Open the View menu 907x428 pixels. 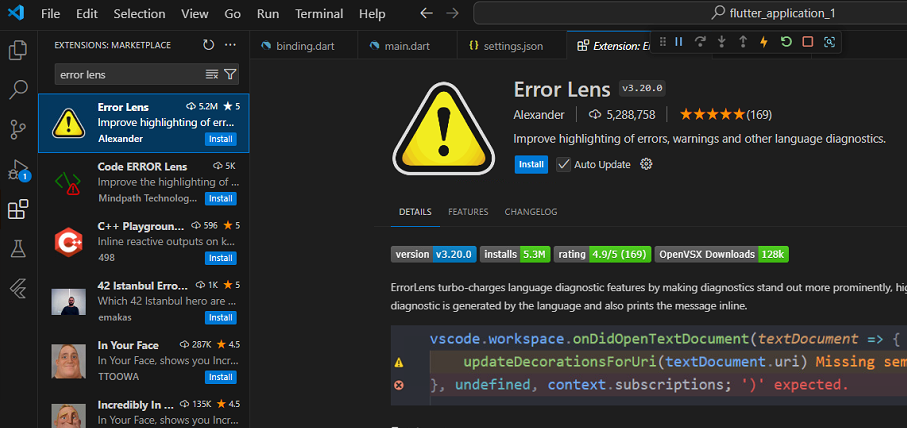[194, 13]
